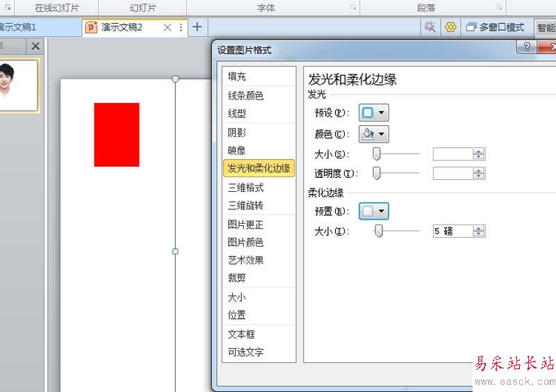Click the glow 透明度 value field
This screenshot has width=556, height=392.
[x=453, y=173]
